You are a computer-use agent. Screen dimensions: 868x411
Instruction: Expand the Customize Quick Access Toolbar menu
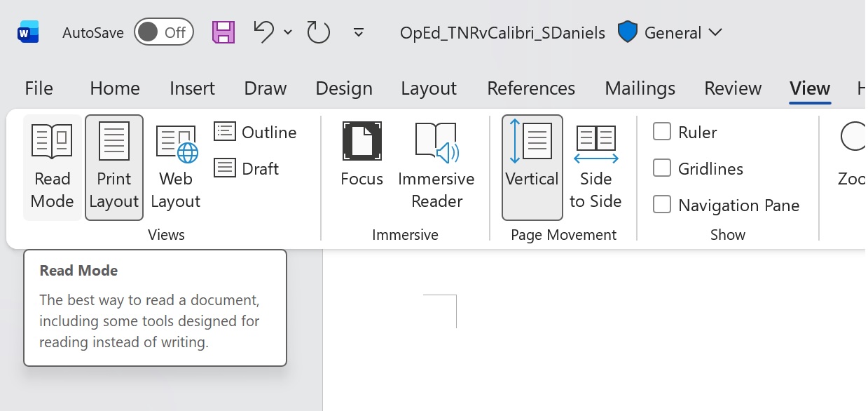tap(359, 32)
